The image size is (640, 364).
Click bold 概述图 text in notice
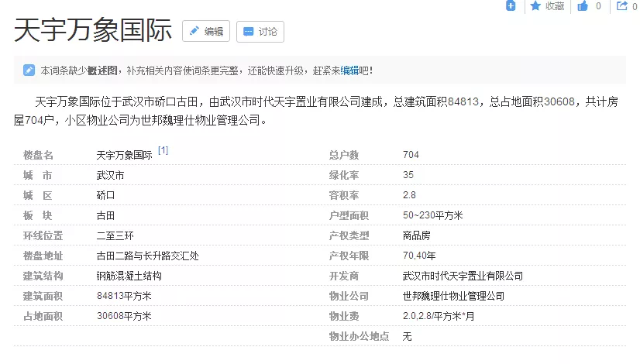[x=102, y=70]
